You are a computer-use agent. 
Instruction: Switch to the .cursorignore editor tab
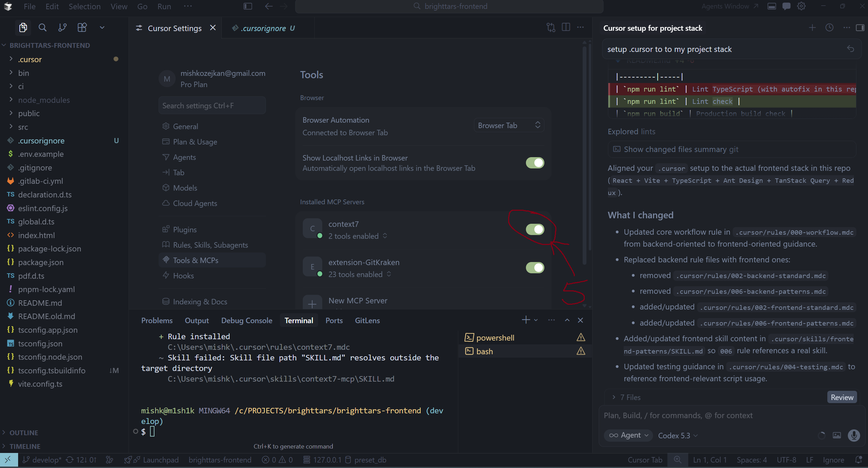point(268,28)
